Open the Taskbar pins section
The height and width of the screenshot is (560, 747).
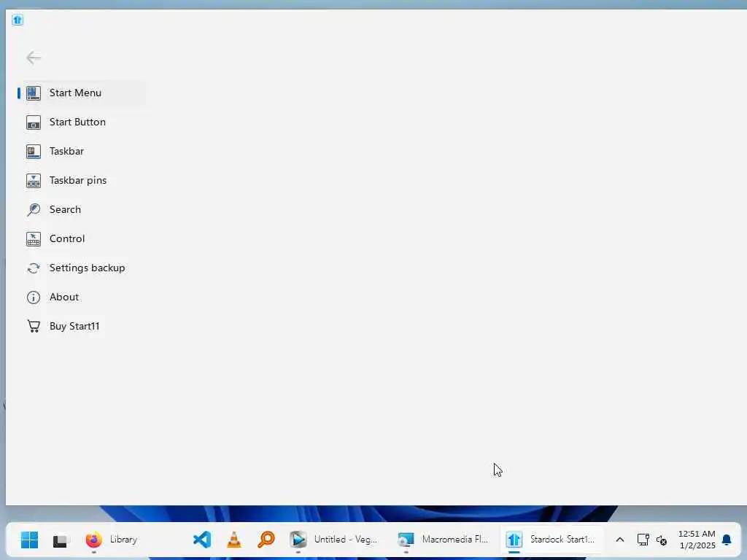[82, 181]
